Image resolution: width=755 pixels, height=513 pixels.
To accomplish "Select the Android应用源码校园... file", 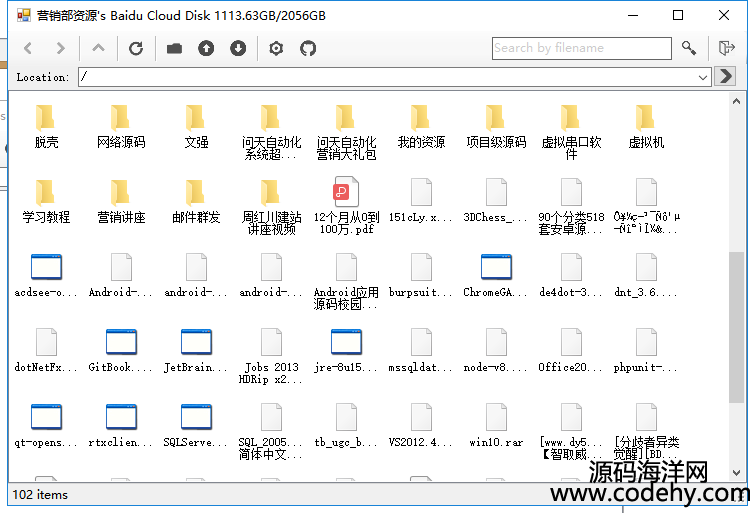I will tap(346, 281).
